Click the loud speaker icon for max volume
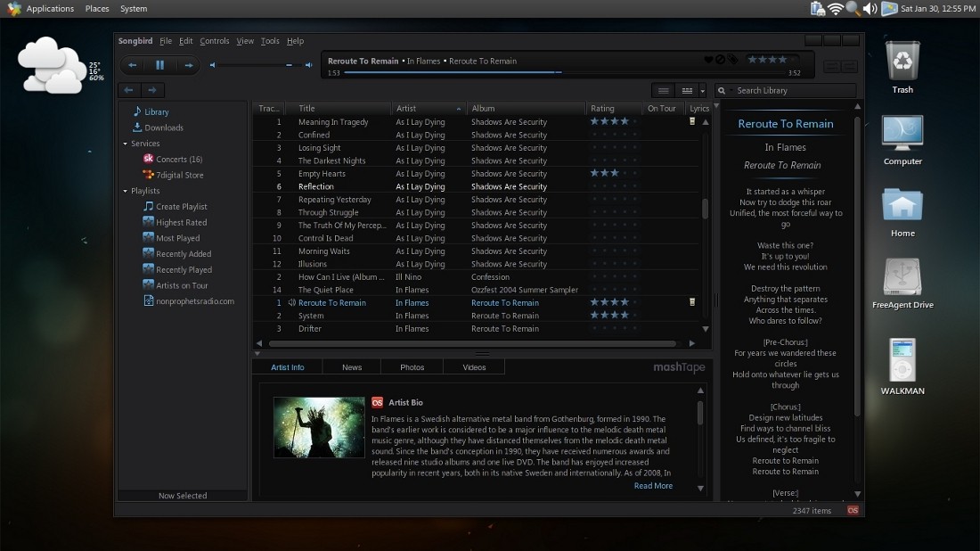The width and height of the screenshot is (980, 551). point(309,65)
